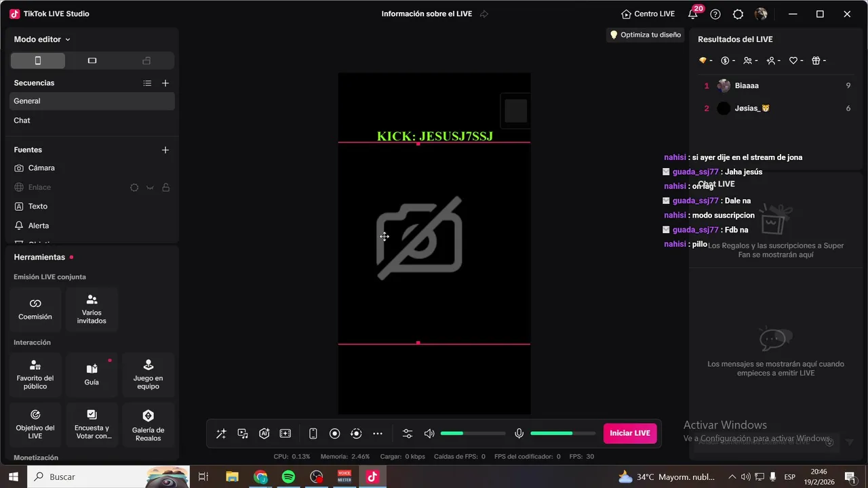Screen dimensions: 868x488
Task: Open Spotify from the taskbar
Action: point(288,477)
